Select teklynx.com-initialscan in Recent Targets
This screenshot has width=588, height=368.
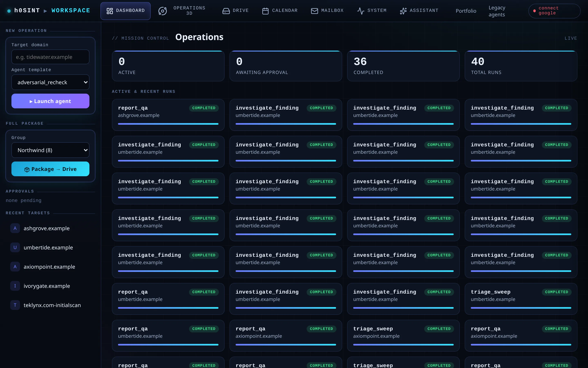point(50,305)
